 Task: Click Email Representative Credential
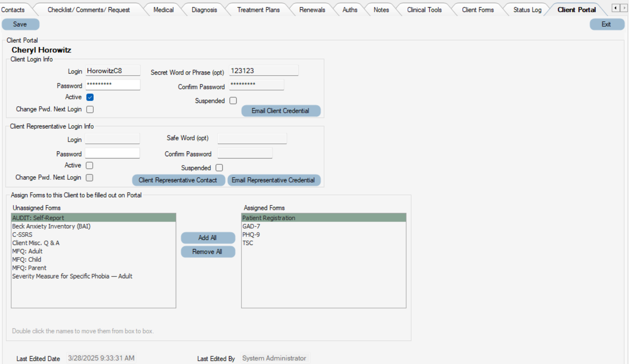tap(274, 180)
